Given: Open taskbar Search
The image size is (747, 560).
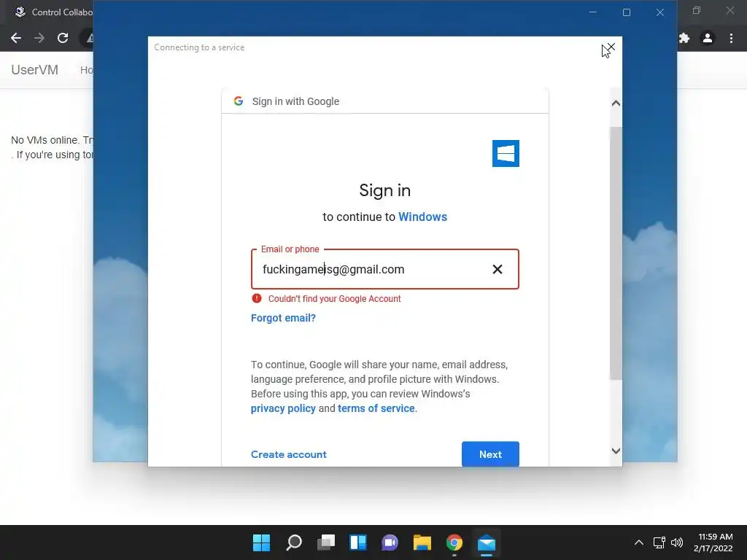Looking at the screenshot, I should pos(293,542).
